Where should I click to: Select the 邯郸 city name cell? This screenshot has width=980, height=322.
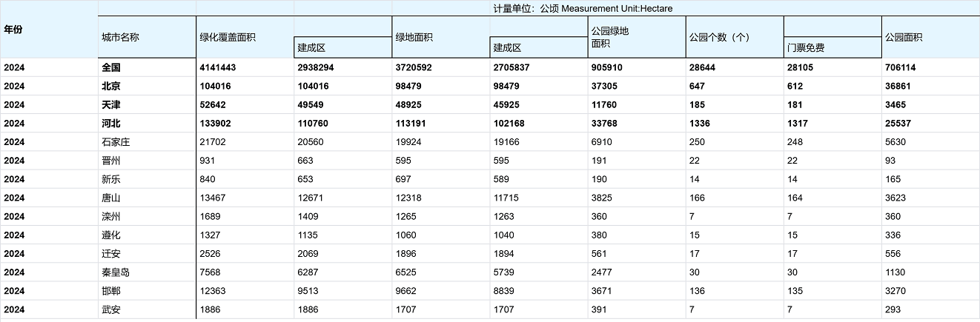click(x=111, y=291)
